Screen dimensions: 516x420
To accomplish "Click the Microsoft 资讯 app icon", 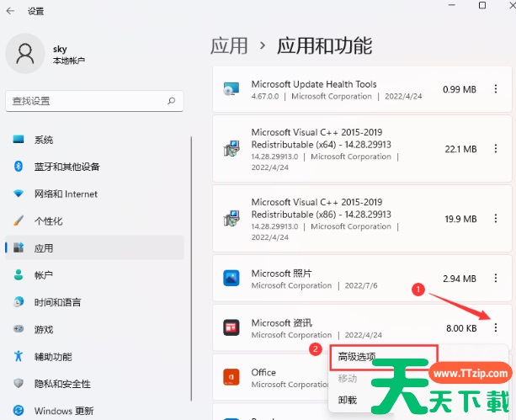I will point(231,327).
